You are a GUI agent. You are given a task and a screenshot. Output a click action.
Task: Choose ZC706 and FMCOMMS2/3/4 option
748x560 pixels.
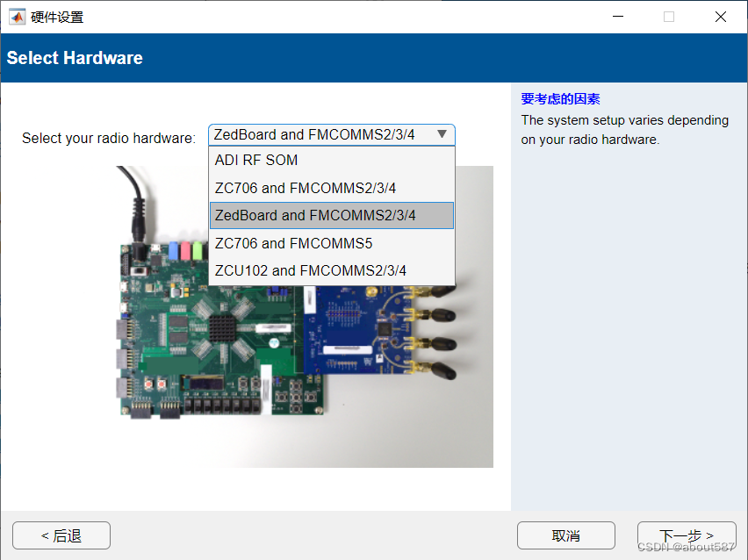click(332, 188)
